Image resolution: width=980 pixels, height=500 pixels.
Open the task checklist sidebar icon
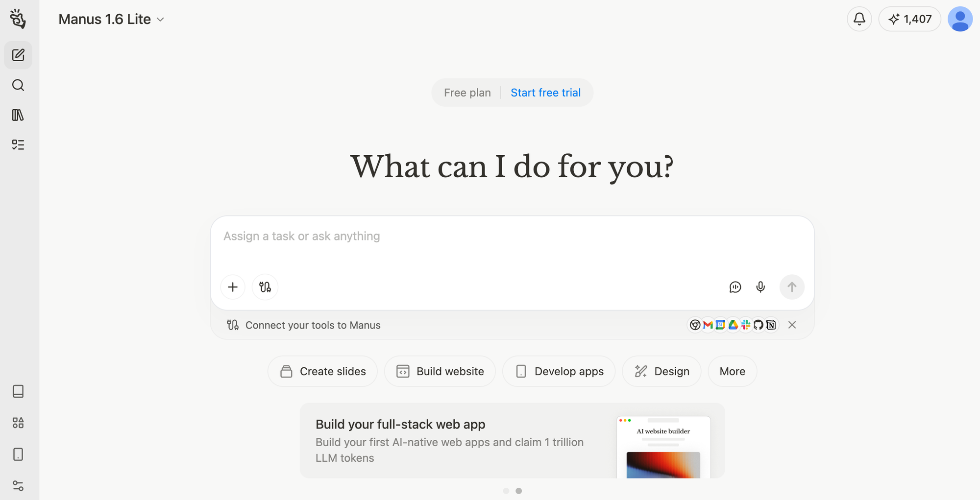(x=18, y=145)
